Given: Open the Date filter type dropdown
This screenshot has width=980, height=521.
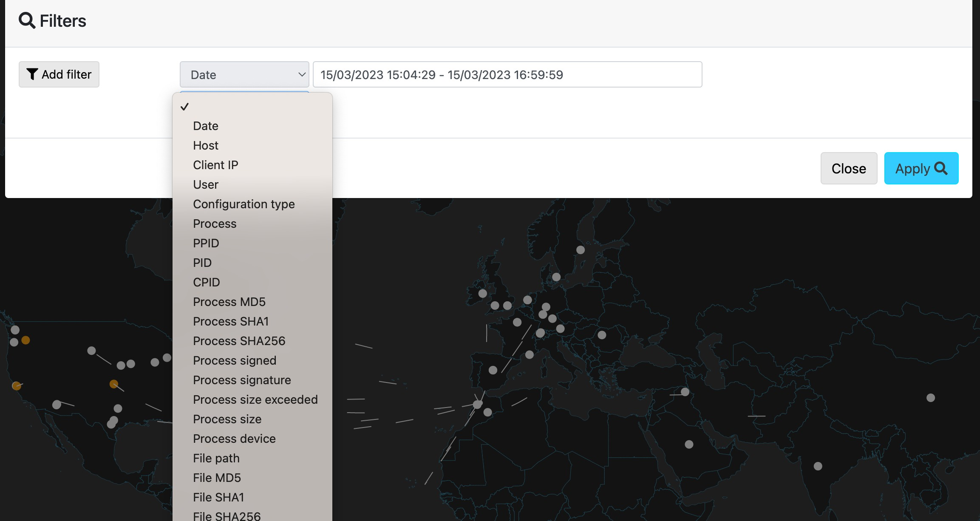Looking at the screenshot, I should pyautogui.click(x=244, y=75).
